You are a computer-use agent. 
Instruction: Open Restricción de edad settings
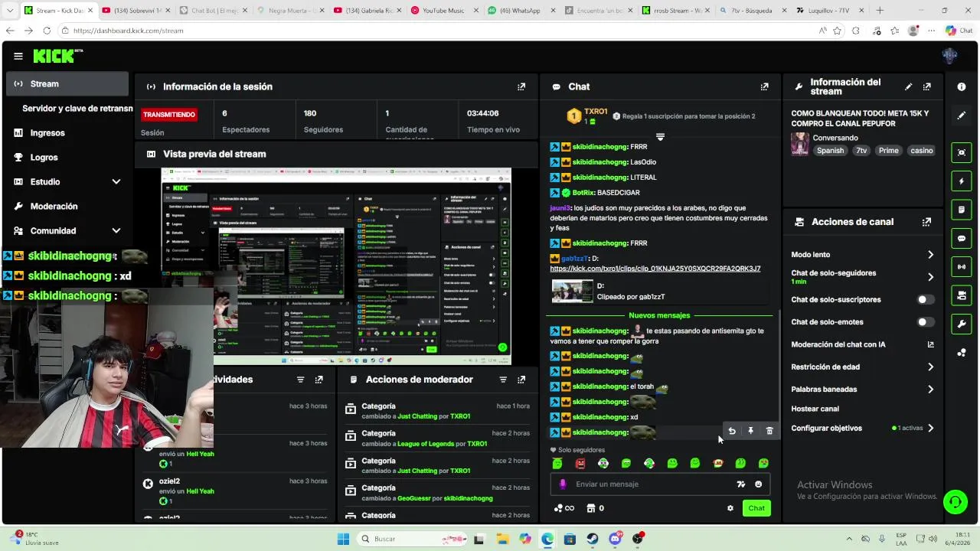click(863, 367)
